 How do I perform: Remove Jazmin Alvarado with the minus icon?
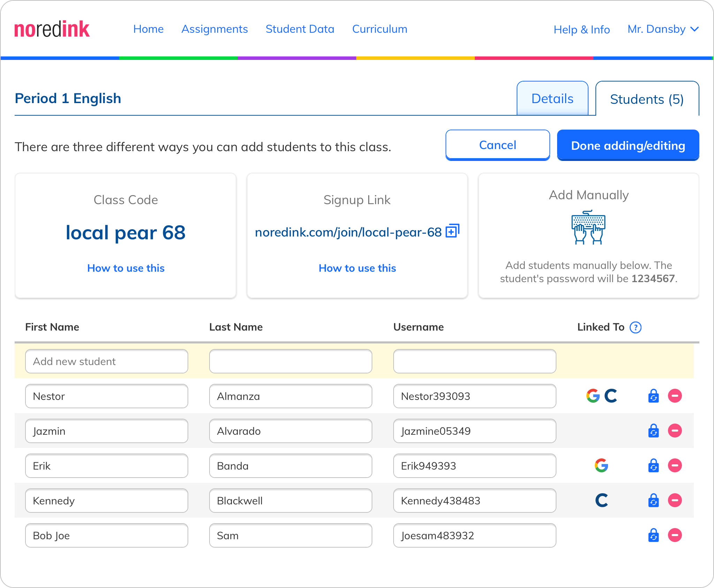(x=675, y=431)
